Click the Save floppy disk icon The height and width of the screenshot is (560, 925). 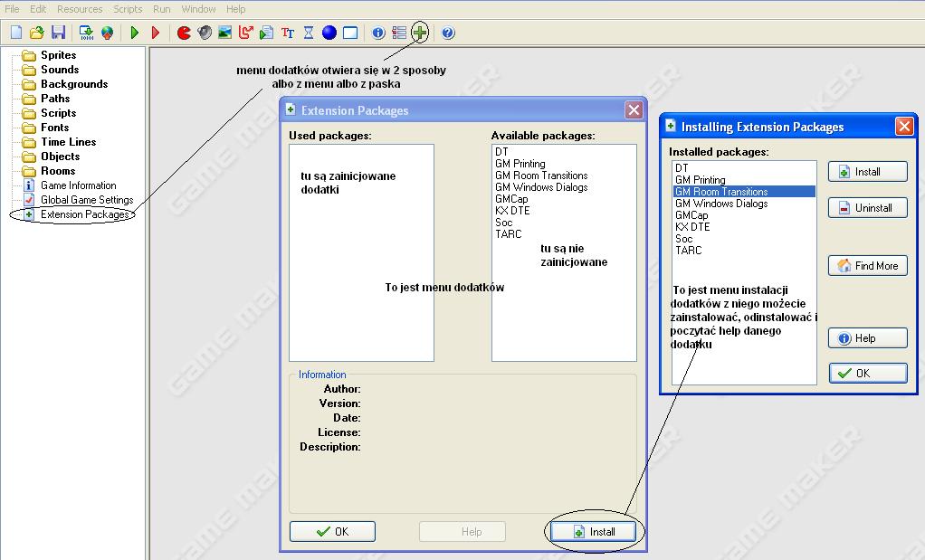coord(58,33)
